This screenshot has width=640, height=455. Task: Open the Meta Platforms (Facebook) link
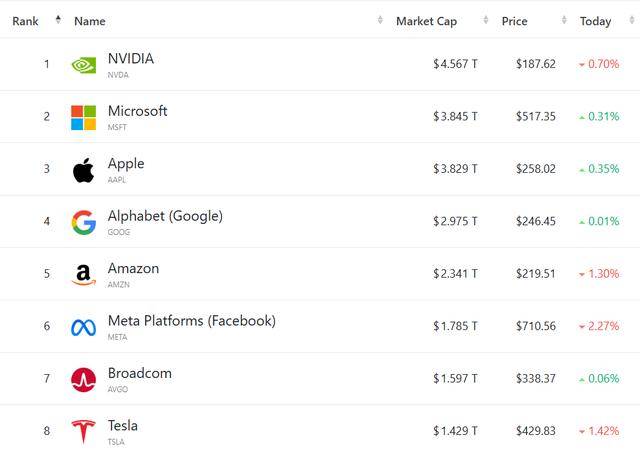(191, 321)
